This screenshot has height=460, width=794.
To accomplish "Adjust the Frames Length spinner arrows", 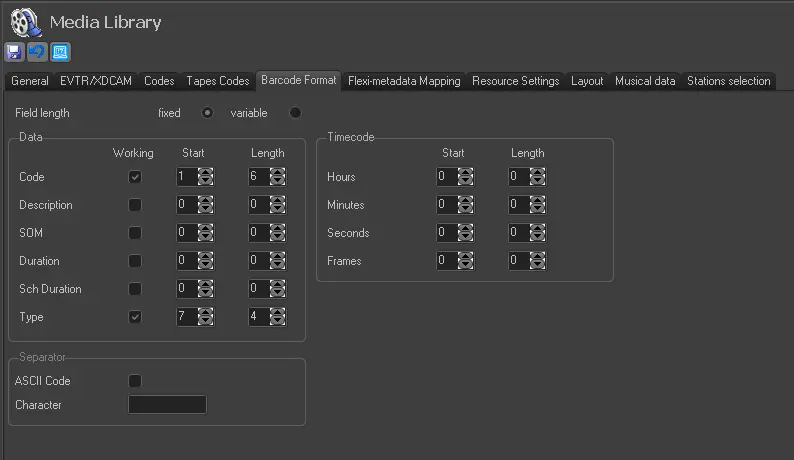I will (538, 261).
